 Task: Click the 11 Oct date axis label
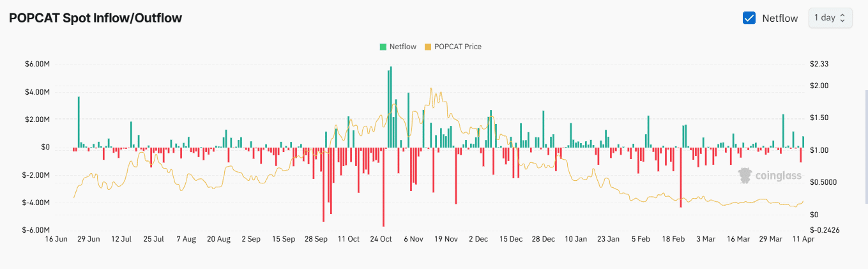coord(349,239)
